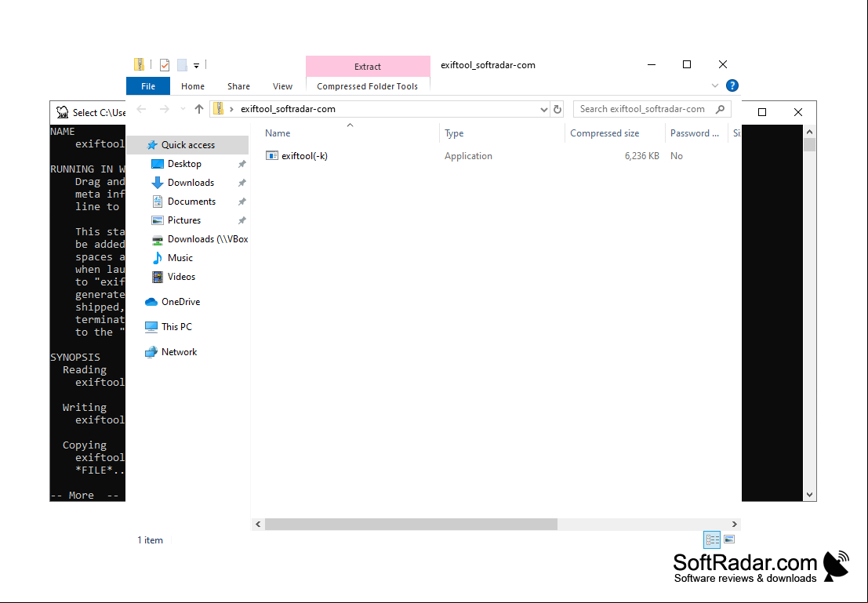
Task: Open the Recent locations dropdown arrow
Action: point(183,109)
